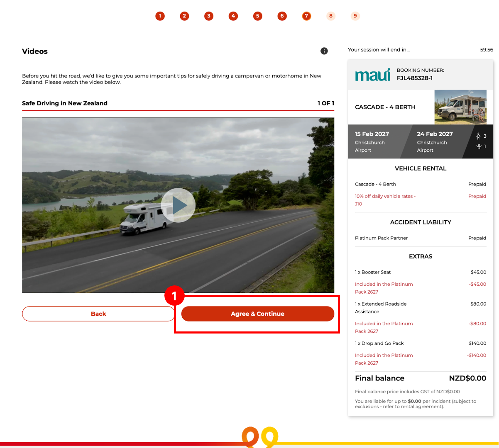Screen dimensions: 499x448
Task: Click Agree & Continue
Action: coord(258,314)
